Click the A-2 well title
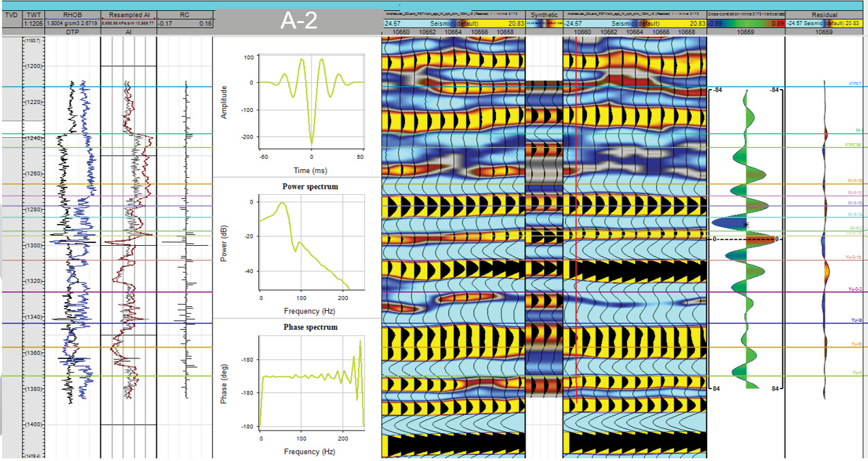868x461 pixels. coord(299,22)
